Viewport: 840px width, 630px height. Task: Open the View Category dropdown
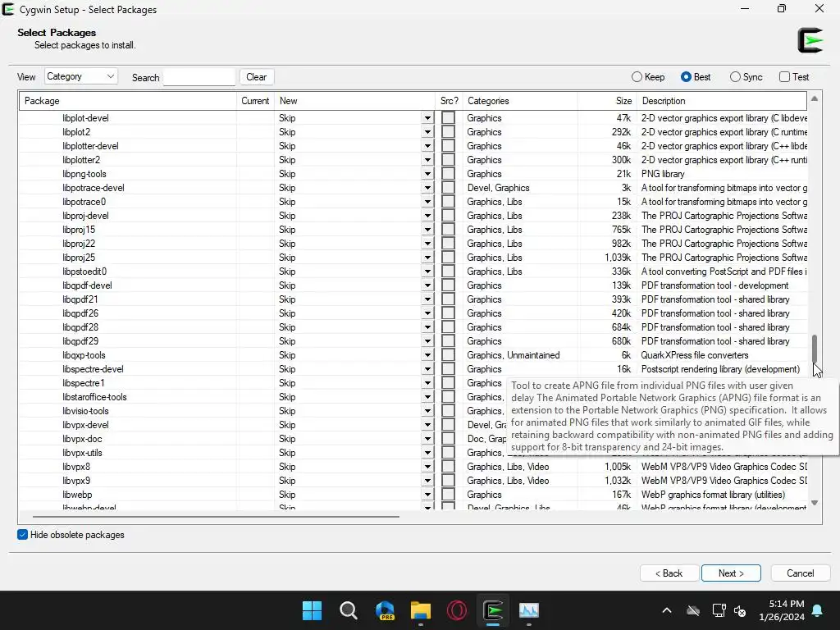81,76
